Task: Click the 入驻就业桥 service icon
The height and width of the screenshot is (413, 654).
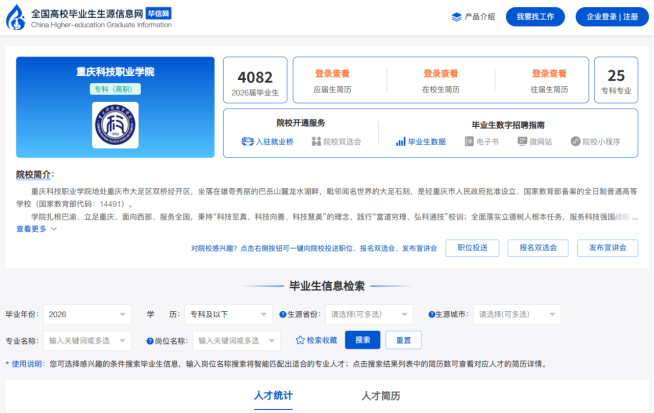Action: [247, 142]
